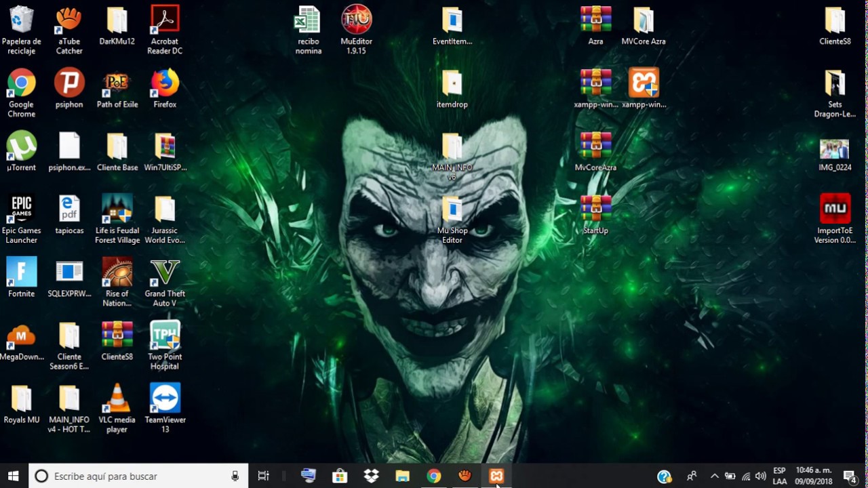The width and height of the screenshot is (868, 488).
Task: Select the Cliente Season6 E... folder
Action: (x=69, y=345)
